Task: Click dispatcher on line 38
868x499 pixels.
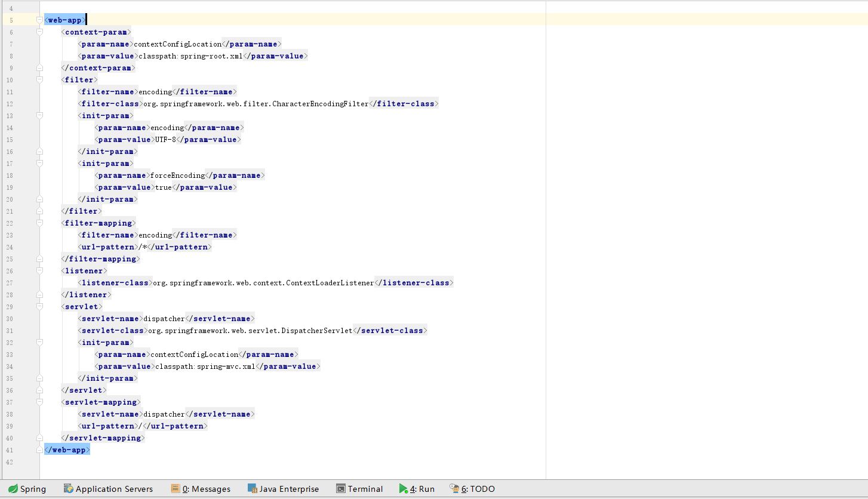Action: coord(164,414)
